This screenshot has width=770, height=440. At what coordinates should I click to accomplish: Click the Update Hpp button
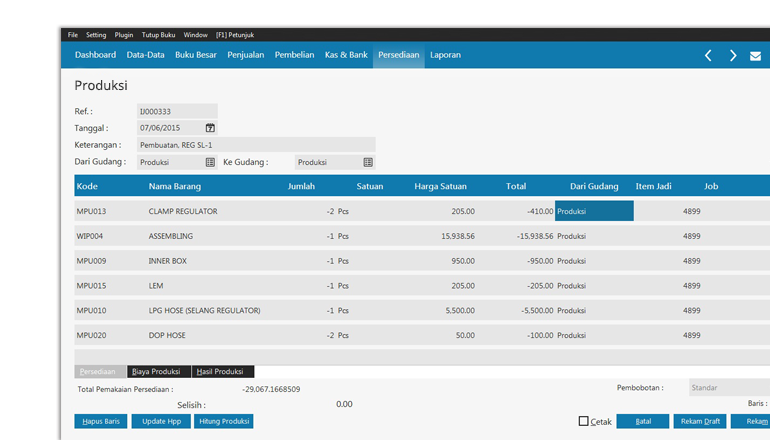pyautogui.click(x=161, y=421)
